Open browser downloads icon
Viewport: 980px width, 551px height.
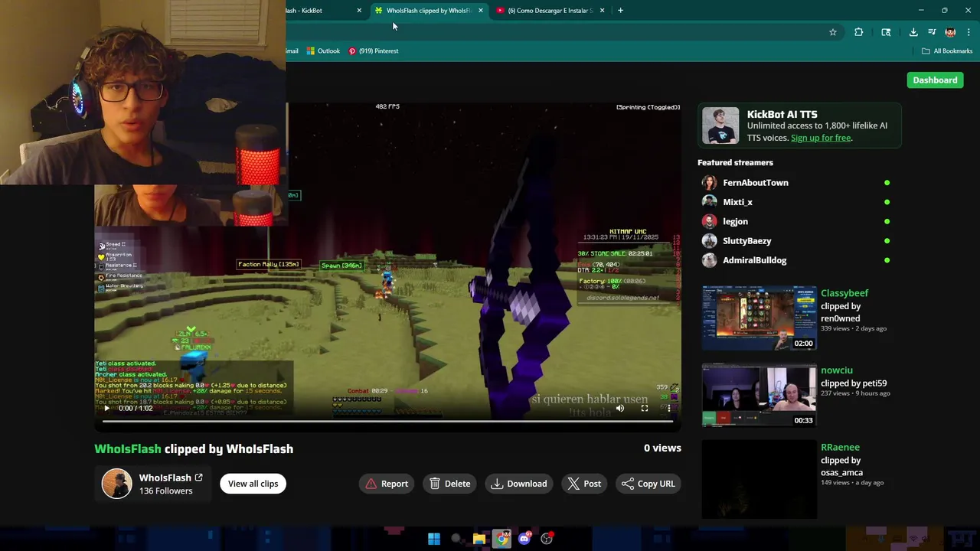coord(913,32)
